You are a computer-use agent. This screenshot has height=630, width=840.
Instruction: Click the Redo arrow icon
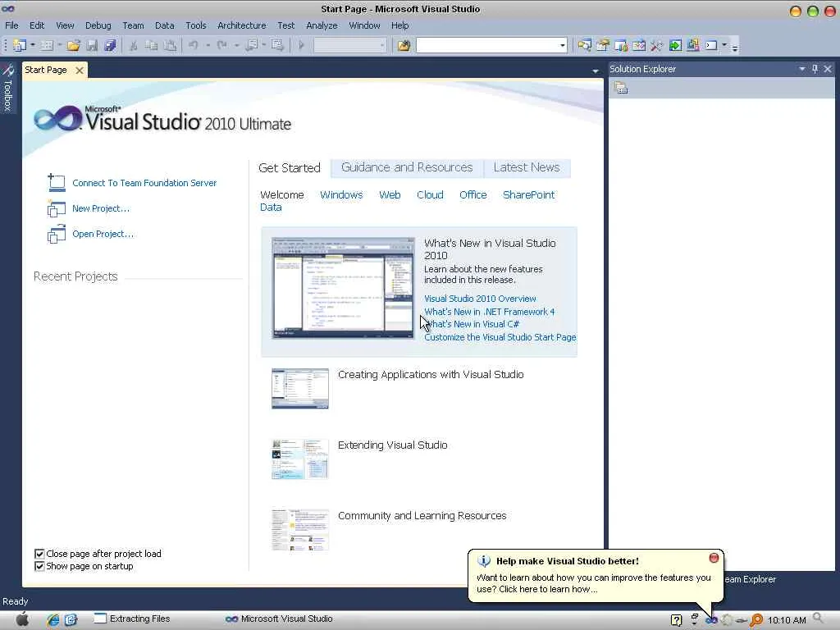[x=221, y=46]
